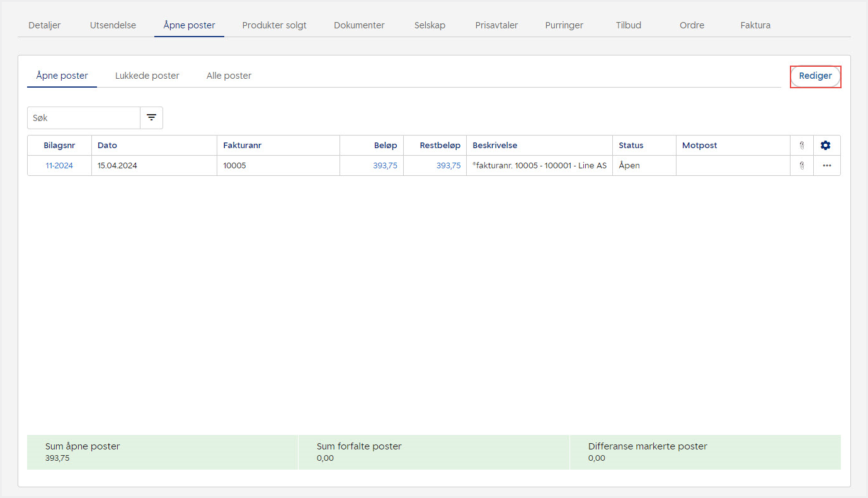Switch to the Lukkede poster sub-tab

[x=147, y=76]
